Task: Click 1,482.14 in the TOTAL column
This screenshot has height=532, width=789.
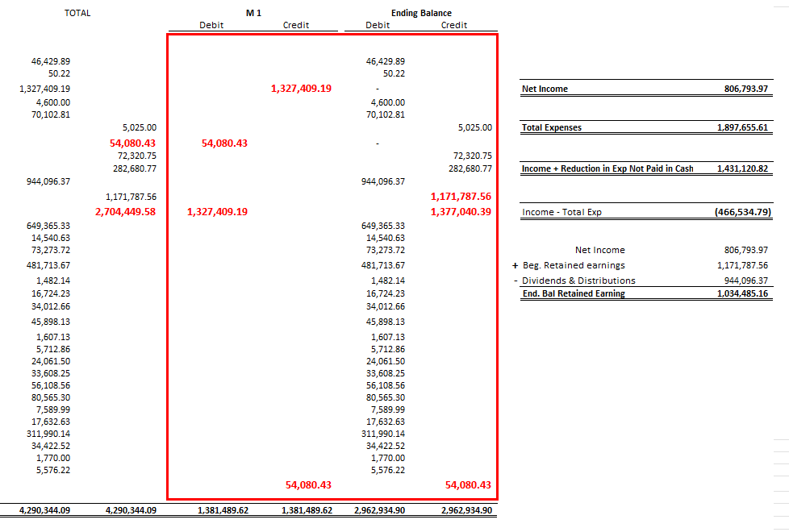Action: pos(53,281)
